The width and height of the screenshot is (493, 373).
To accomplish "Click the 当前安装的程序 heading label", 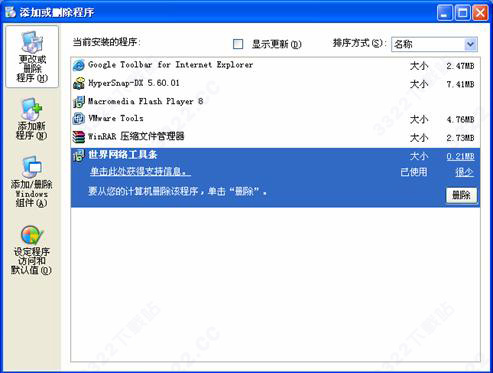I will point(107,42).
